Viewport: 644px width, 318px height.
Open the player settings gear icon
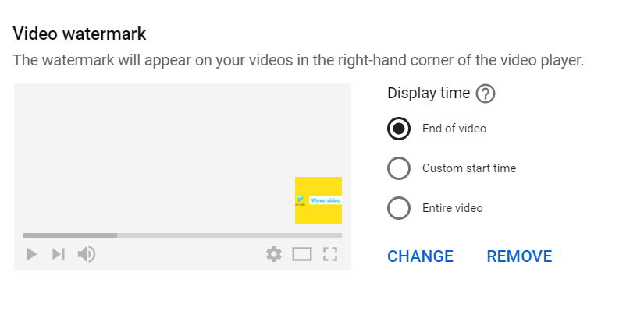tap(274, 254)
